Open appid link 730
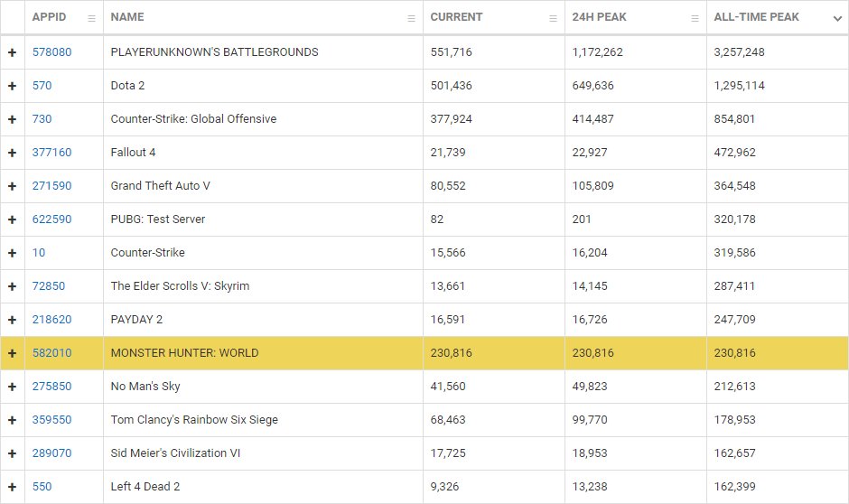Screen dimensions: 849x504 pos(42,119)
